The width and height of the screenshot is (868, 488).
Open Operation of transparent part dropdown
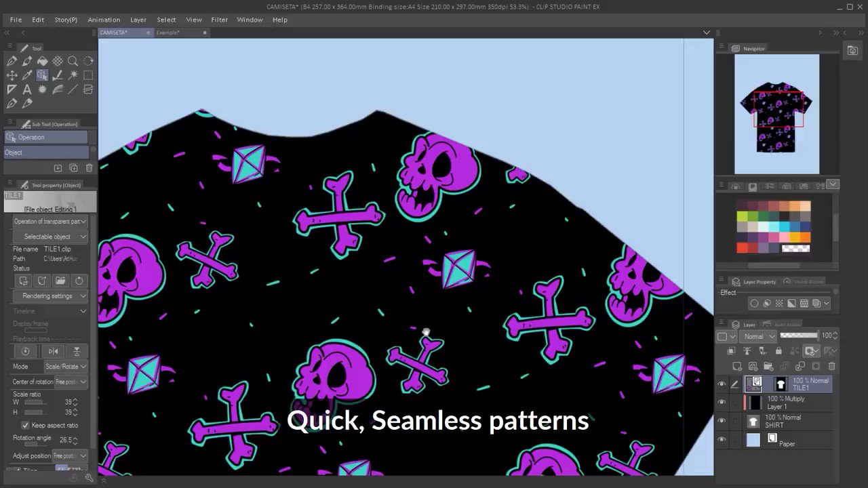click(51, 222)
